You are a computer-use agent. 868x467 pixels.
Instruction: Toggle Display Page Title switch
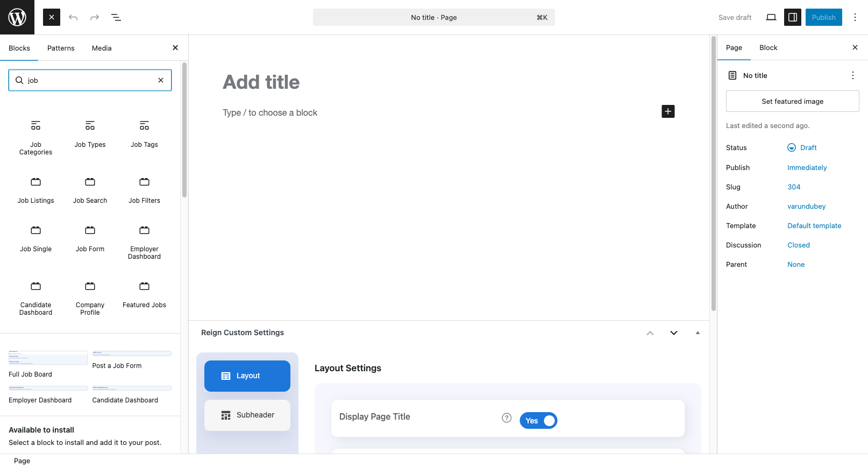coord(538,421)
